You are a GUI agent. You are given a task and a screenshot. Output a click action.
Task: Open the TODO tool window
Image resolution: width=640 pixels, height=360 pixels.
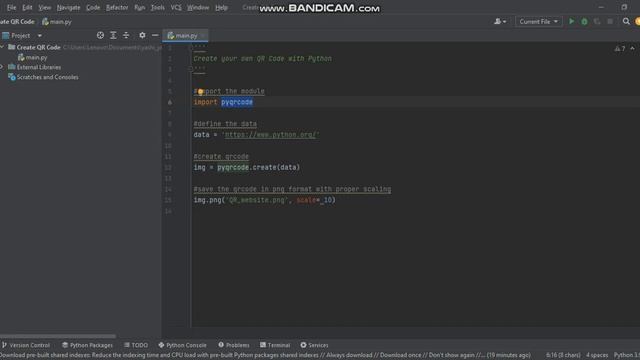(136, 345)
